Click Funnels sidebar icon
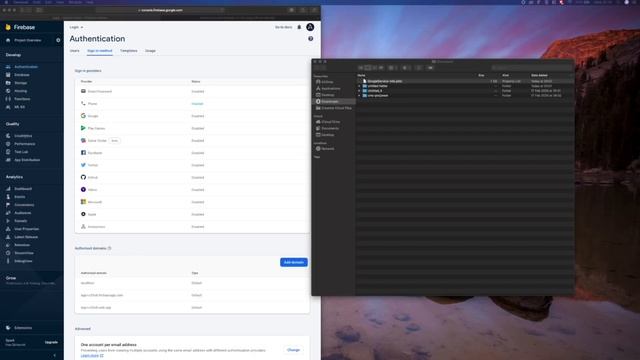Viewport: 640px width, 360px height. point(8,221)
